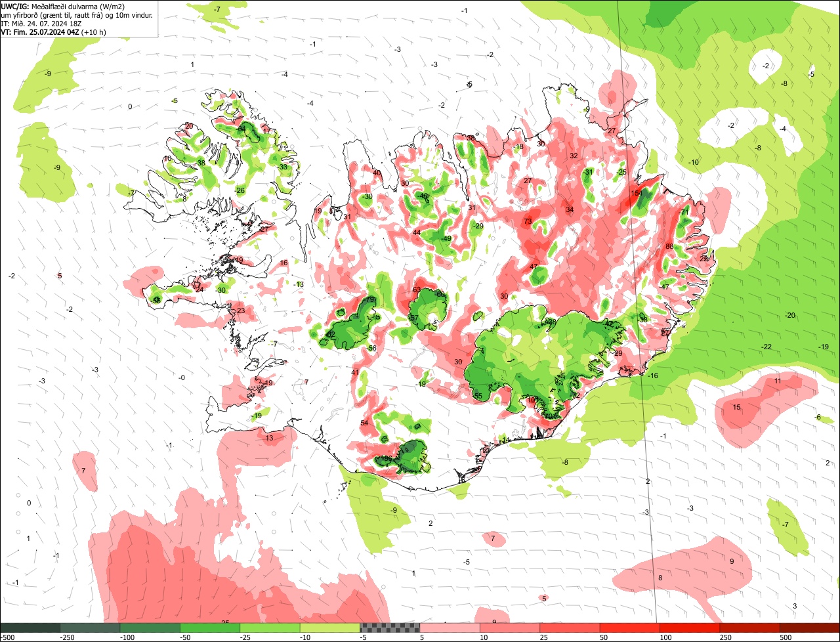Screen dimensions: 840x642
Task: Click the darkest red legend swatch right of 500
Action: tap(810, 628)
